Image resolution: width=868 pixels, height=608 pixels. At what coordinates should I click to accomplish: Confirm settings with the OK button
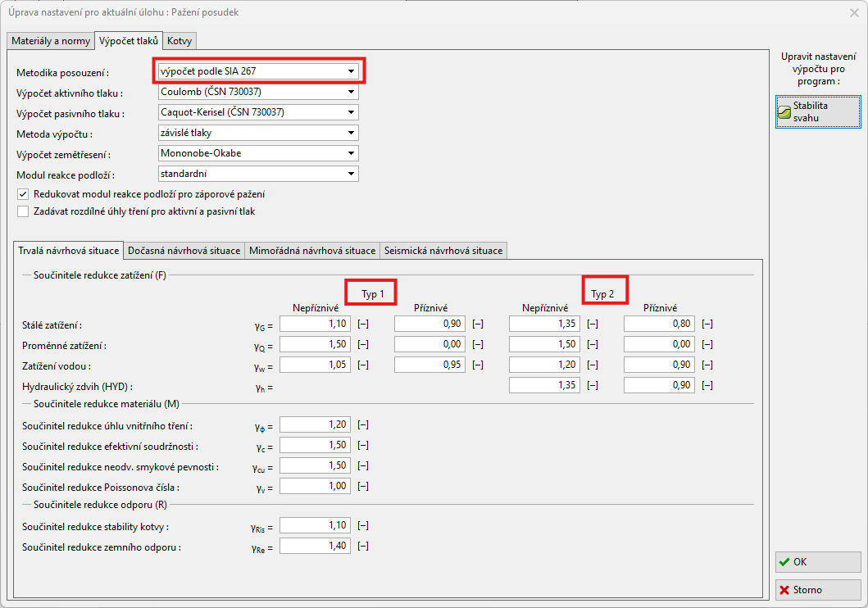coord(817,562)
